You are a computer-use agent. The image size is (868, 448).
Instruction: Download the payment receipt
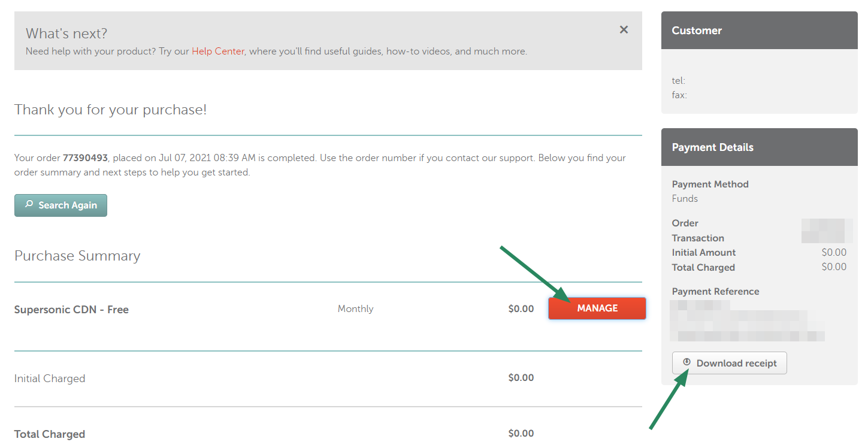[x=729, y=363]
